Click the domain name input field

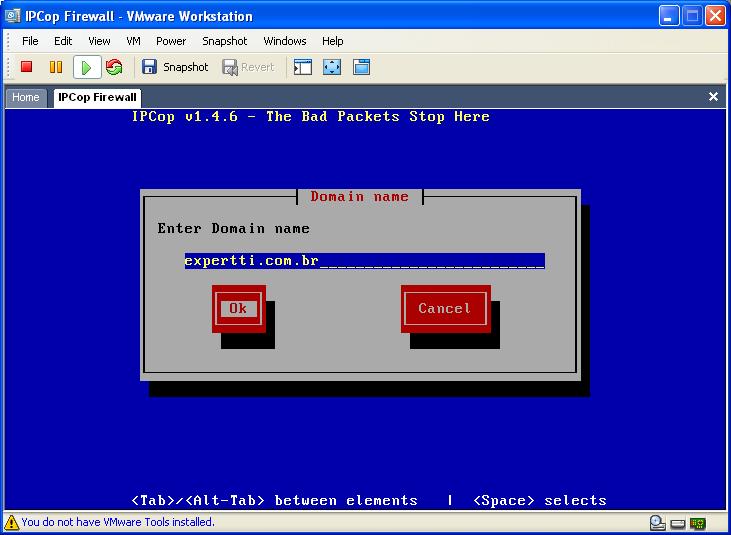point(364,261)
